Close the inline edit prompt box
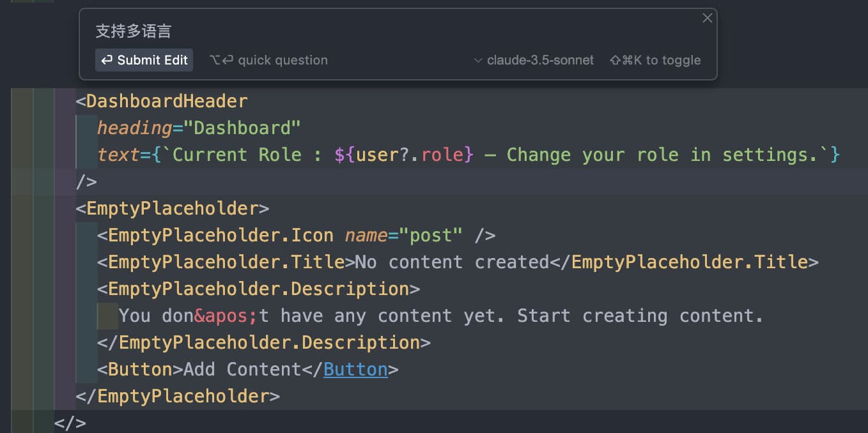 707,19
